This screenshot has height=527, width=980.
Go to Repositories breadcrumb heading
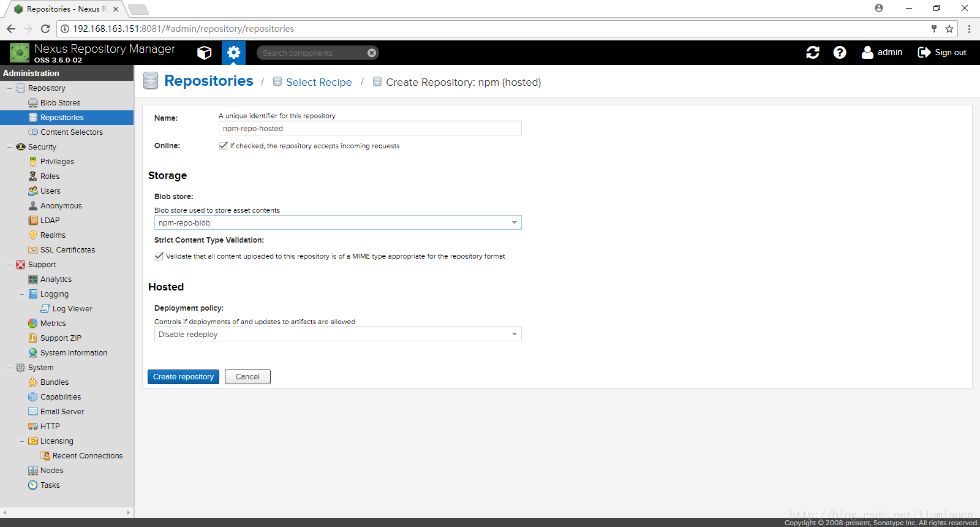coord(209,81)
